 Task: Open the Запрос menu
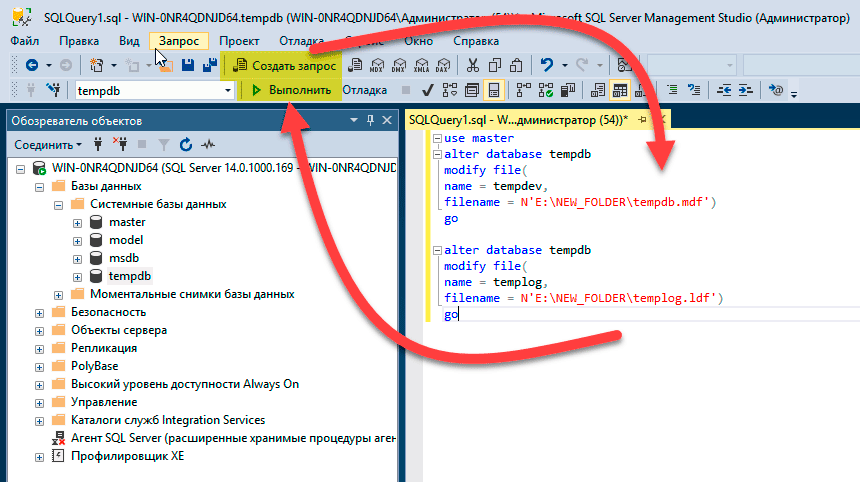click(179, 41)
